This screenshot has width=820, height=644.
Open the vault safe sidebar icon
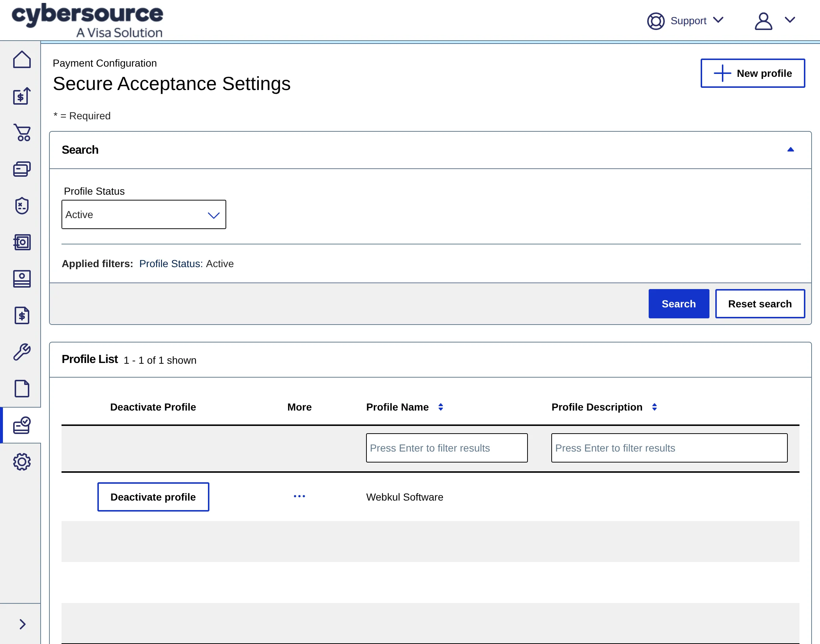coord(22,242)
